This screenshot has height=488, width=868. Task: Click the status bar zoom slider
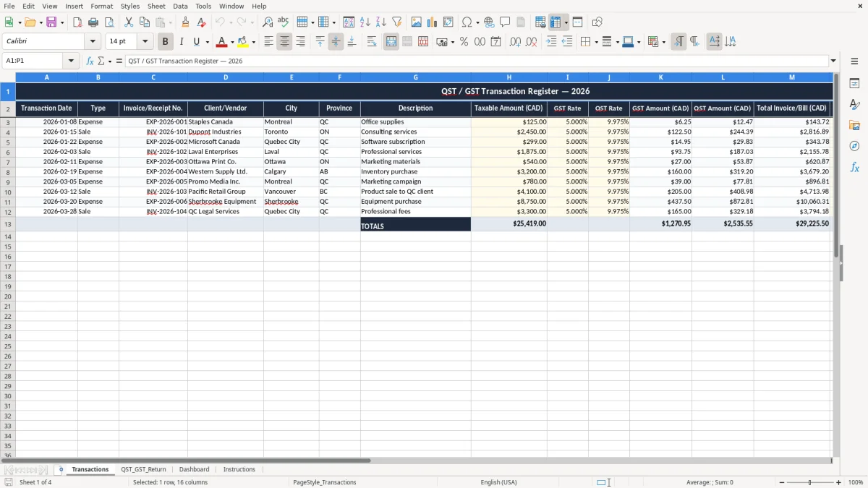tap(810, 482)
